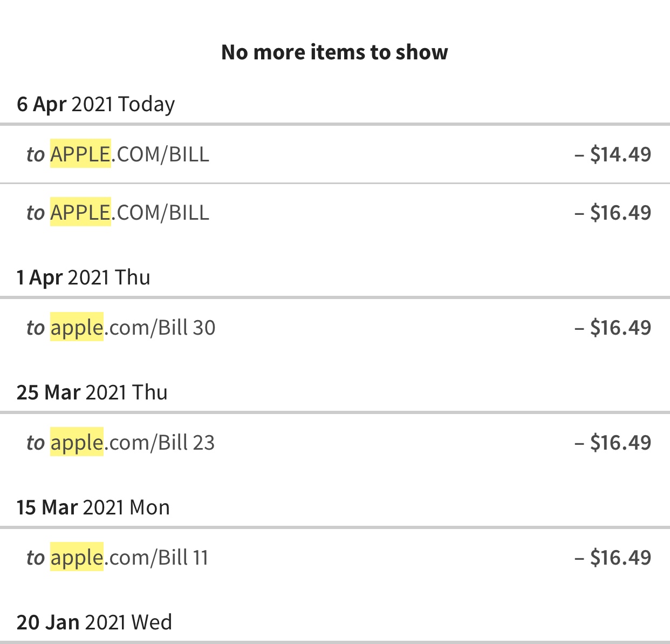Screen dimensions: 670x644
Task: Click the – $16.49 amount from 6 Apr
Action: [x=614, y=212]
